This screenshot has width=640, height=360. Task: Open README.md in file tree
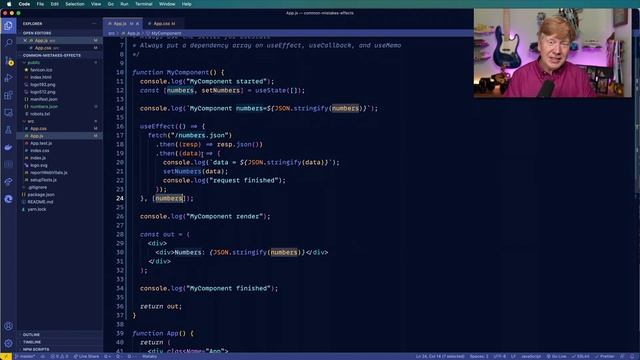[x=59, y=202]
